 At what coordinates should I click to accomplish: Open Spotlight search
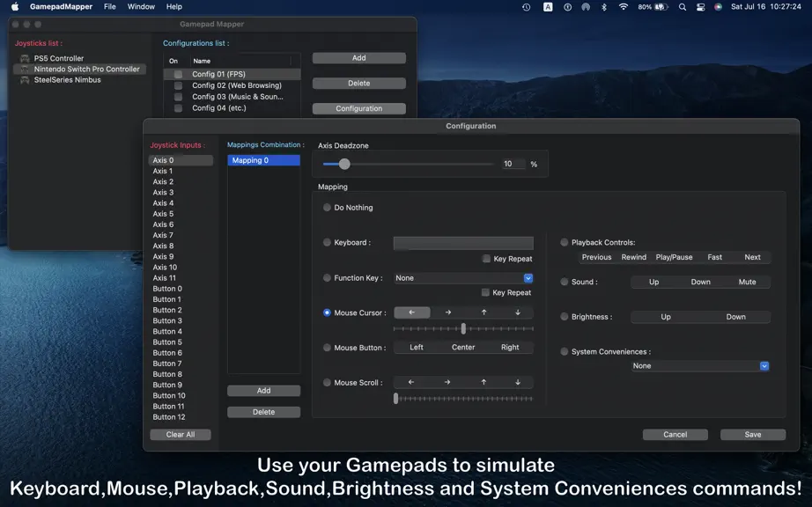[683, 7]
